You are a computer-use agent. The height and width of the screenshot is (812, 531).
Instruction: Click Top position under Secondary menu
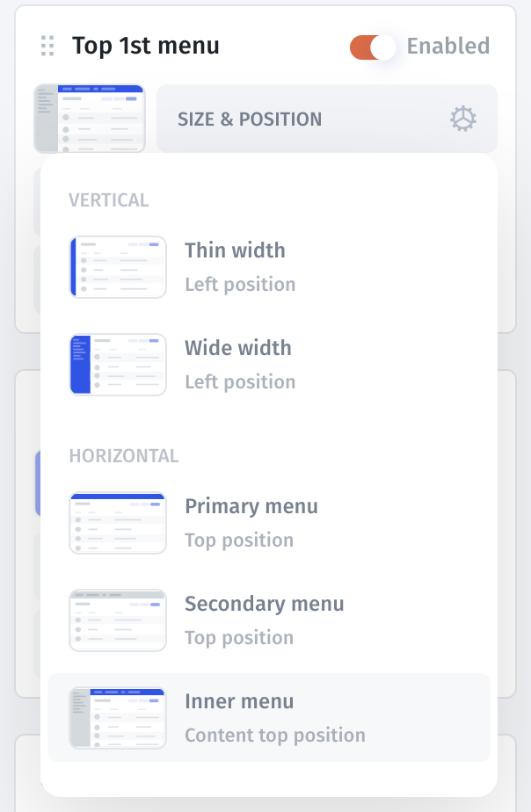pos(239,638)
